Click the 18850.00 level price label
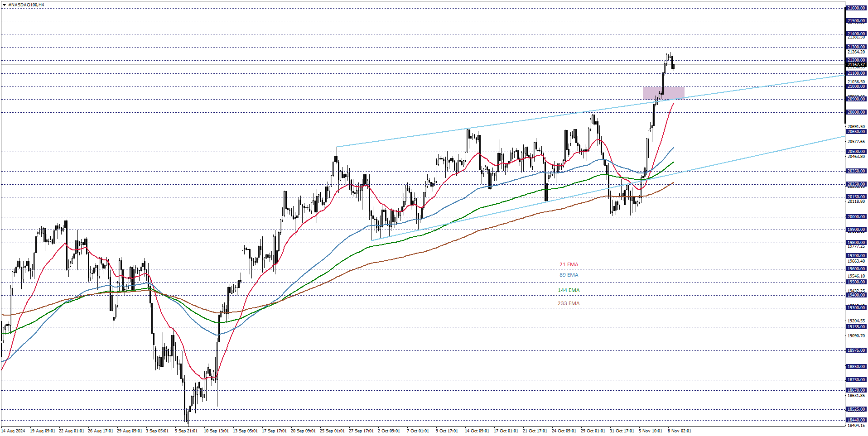The height and width of the screenshot is (436, 868). point(856,367)
